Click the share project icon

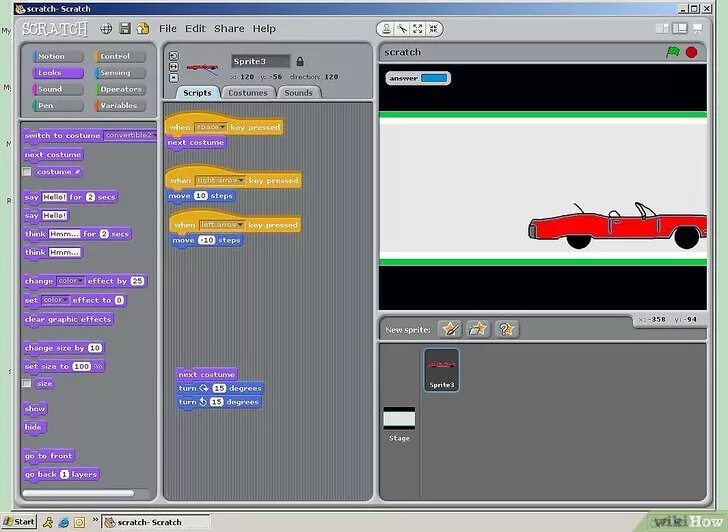143,28
